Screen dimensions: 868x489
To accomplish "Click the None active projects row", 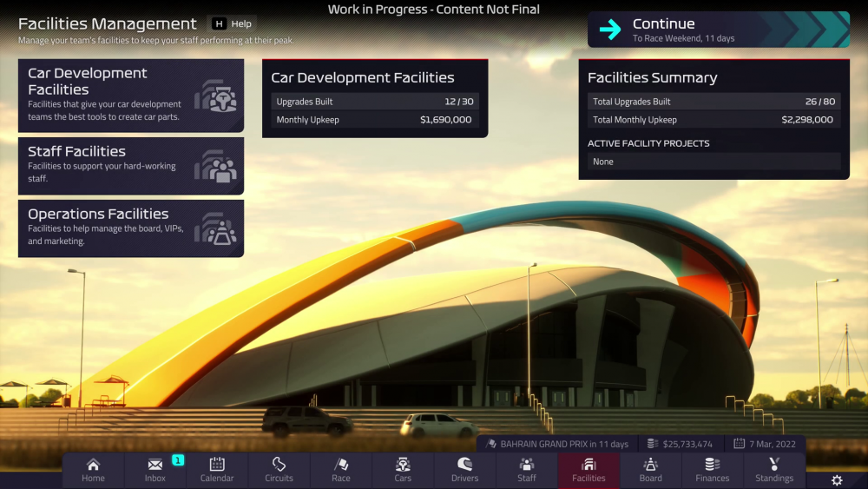I will 714,162.
